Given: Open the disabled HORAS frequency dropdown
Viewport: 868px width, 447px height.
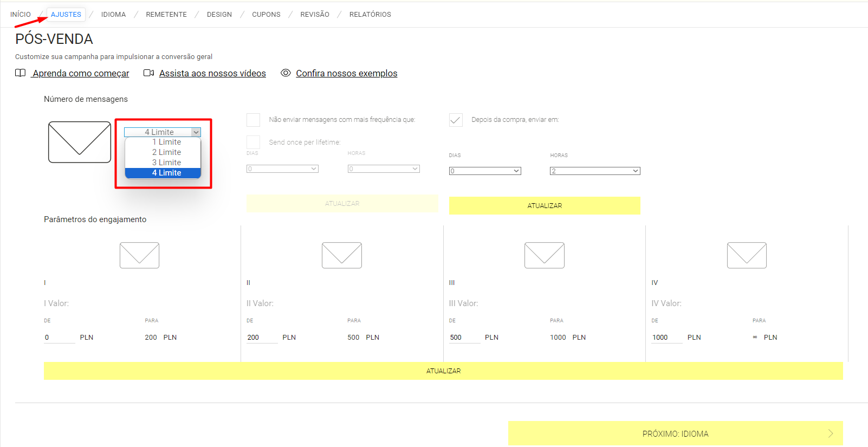Looking at the screenshot, I should click(x=384, y=169).
